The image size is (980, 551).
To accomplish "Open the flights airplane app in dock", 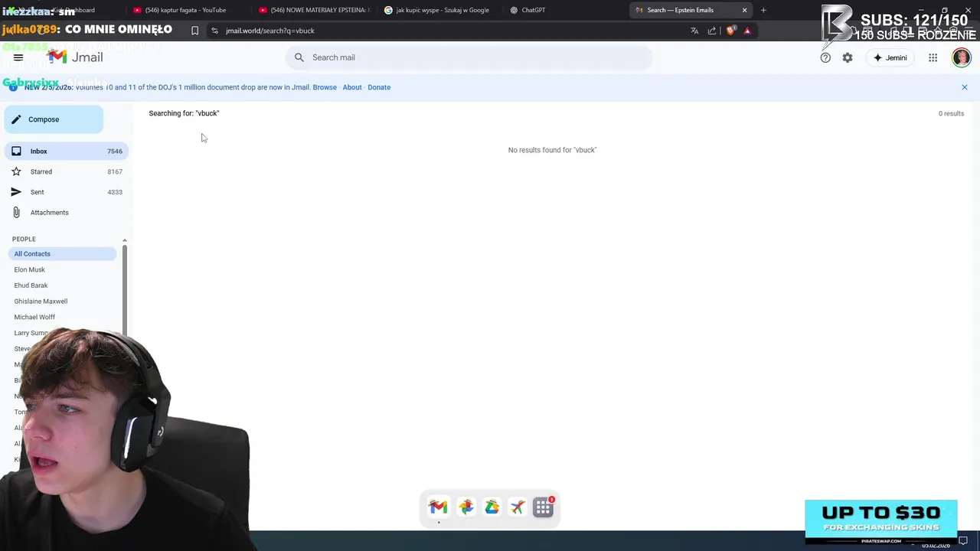I will click(x=518, y=507).
